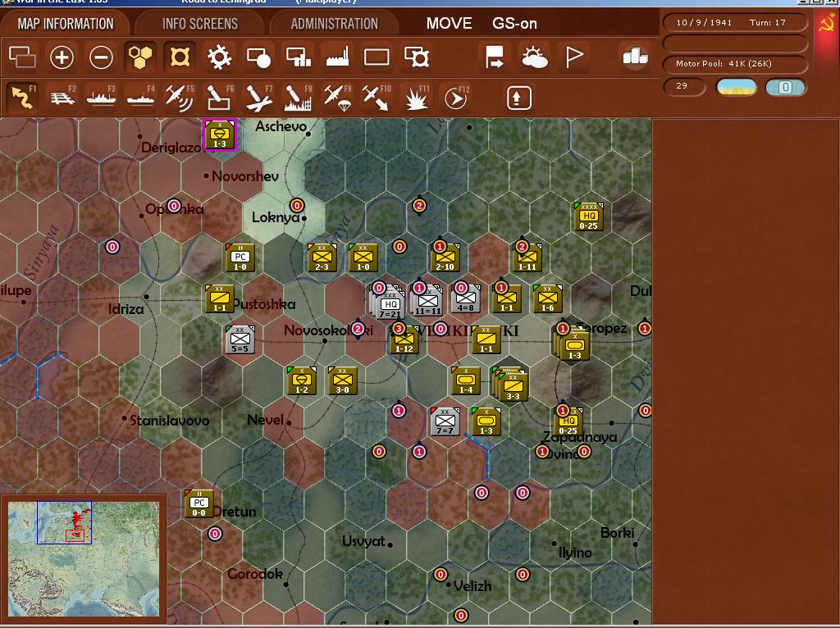
Task: Select Rail mode (F2)
Action: coord(62,98)
